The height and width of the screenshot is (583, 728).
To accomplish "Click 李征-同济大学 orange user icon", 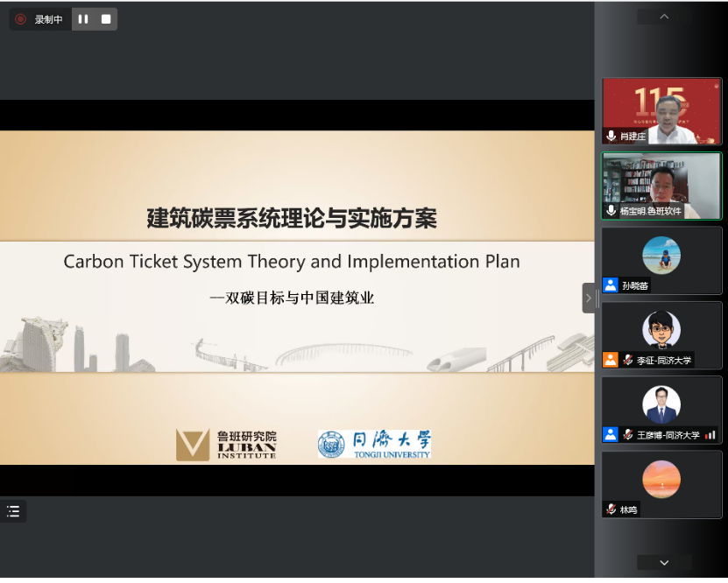I will pos(610,360).
